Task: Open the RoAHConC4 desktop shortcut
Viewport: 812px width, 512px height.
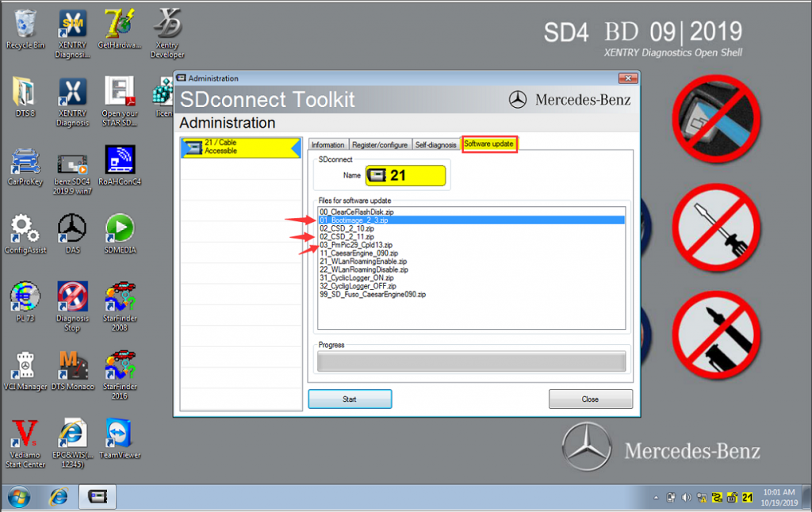Action: point(120,166)
